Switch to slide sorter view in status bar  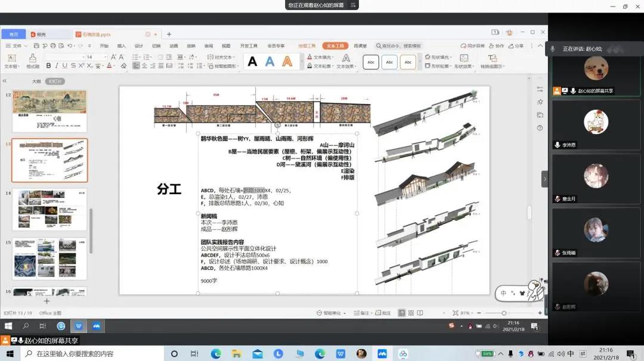(x=411, y=313)
